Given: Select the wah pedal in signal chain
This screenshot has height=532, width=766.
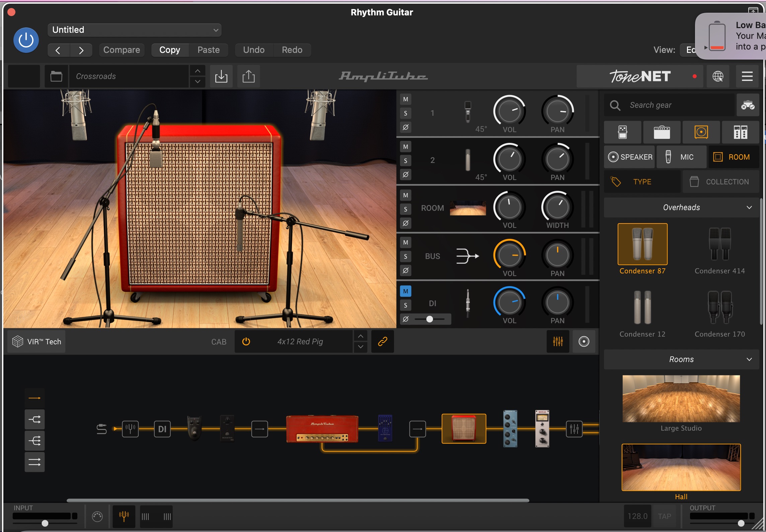Looking at the screenshot, I should [x=195, y=428].
